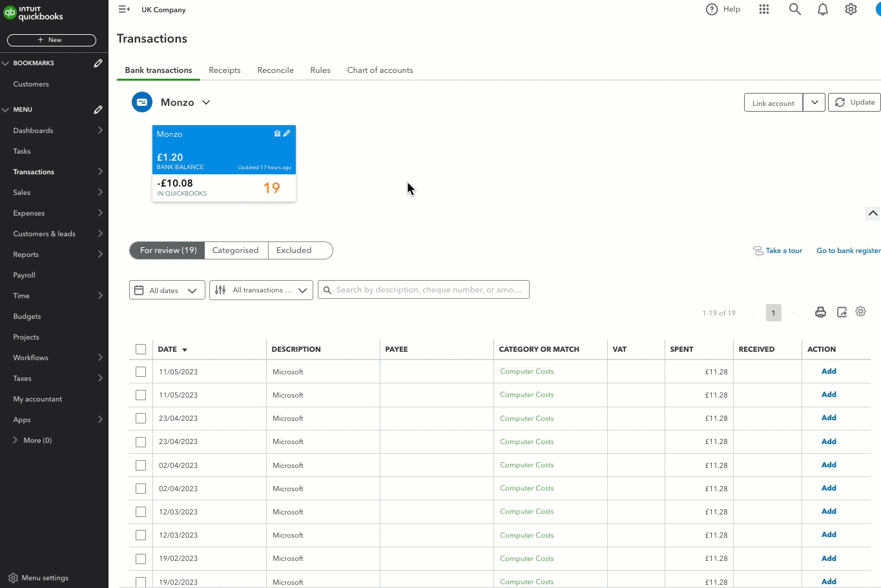The image size is (881, 588).
Task: Expand the Sales submenu
Action: [100, 192]
